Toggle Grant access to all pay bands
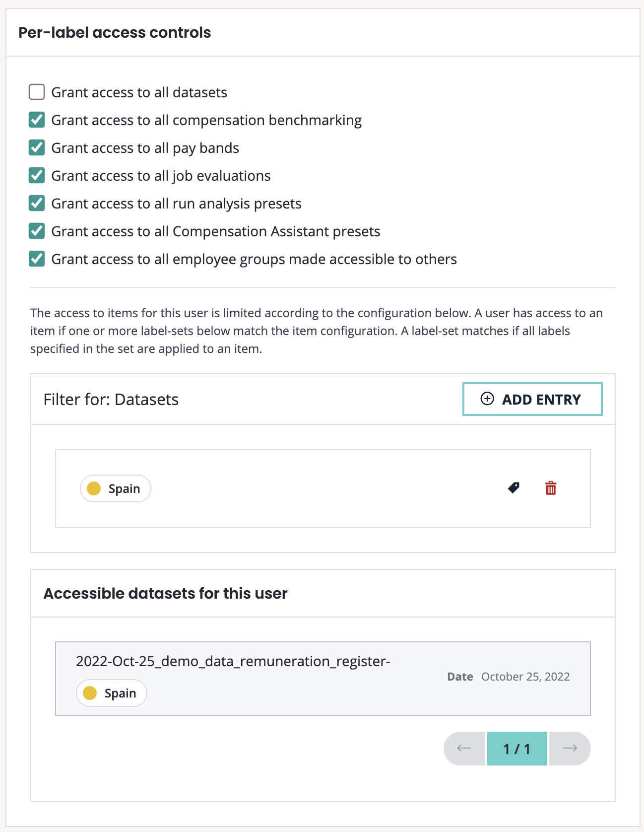The height and width of the screenshot is (832, 644). point(37,148)
